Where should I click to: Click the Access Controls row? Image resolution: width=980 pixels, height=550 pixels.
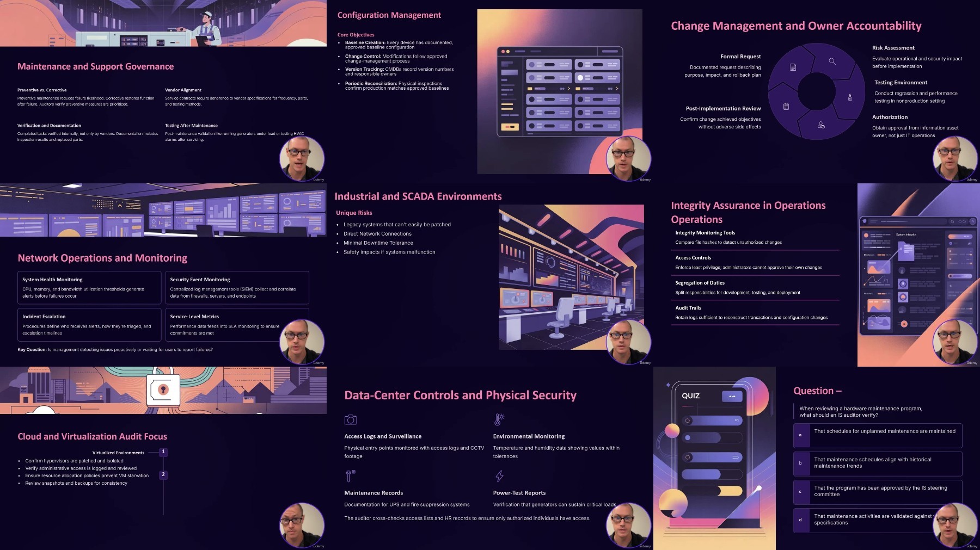tap(755, 263)
